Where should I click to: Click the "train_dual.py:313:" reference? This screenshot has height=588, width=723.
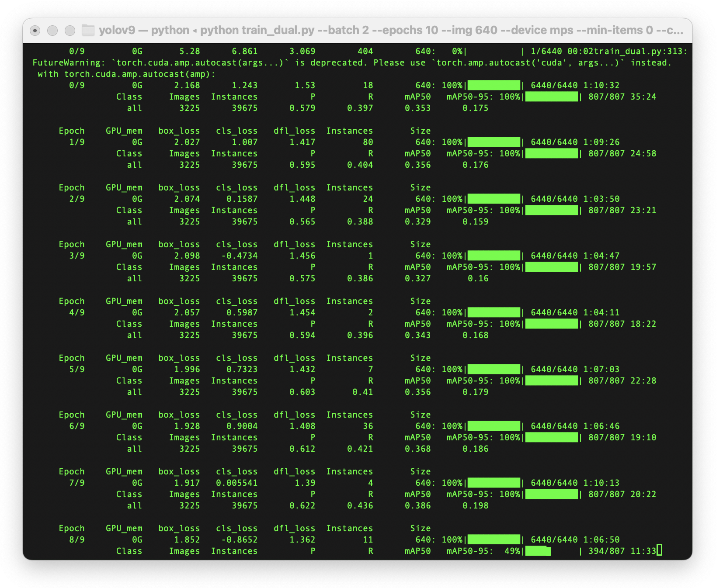pyautogui.click(x=641, y=51)
